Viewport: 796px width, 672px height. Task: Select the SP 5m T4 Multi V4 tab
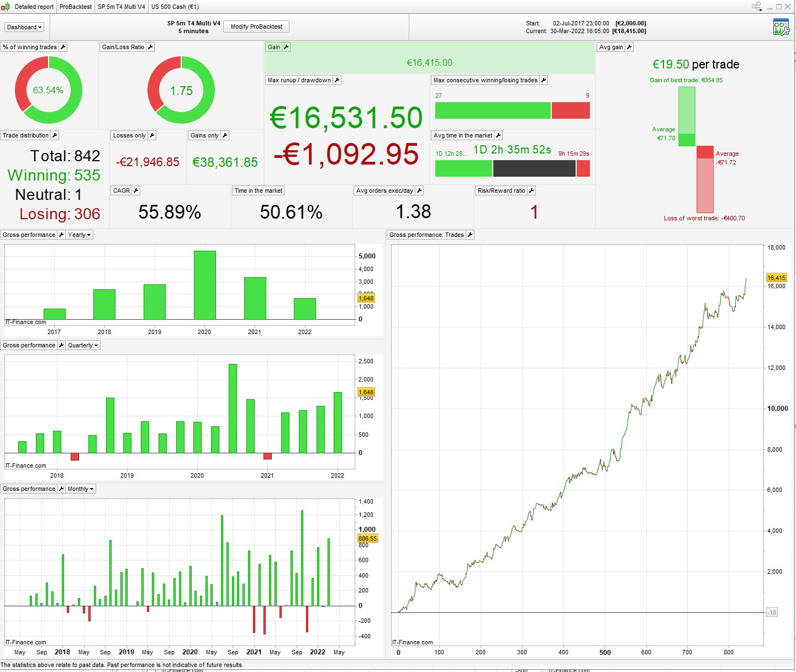point(122,7)
